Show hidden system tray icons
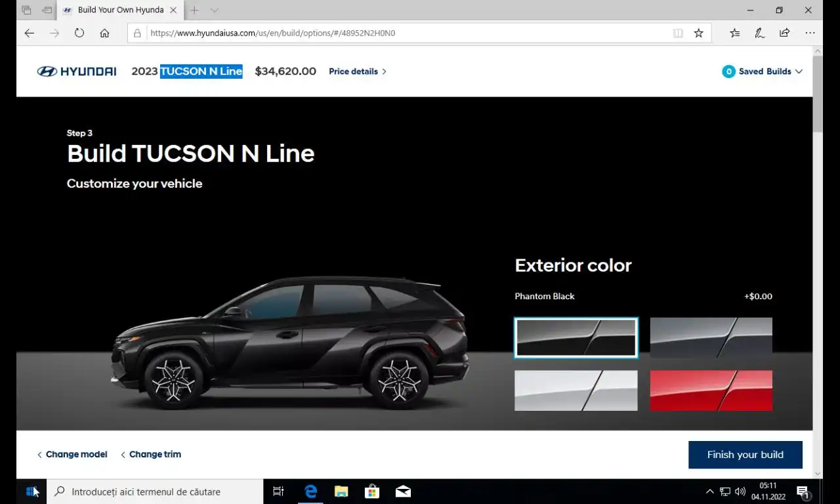 click(709, 492)
